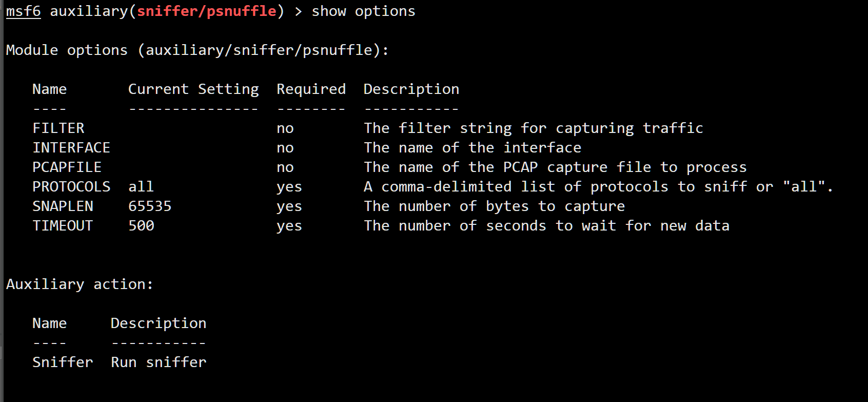Viewport: 868px width, 402px height.
Task: Click the 'Current Setting' column header
Action: pos(193,89)
